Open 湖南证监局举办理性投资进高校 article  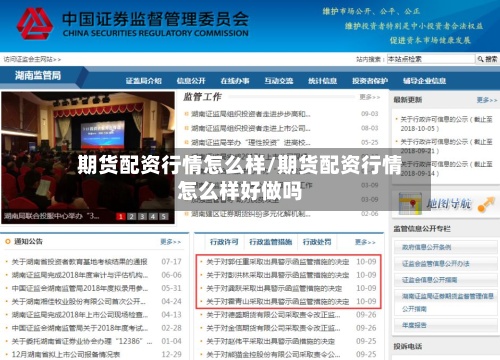point(251,143)
